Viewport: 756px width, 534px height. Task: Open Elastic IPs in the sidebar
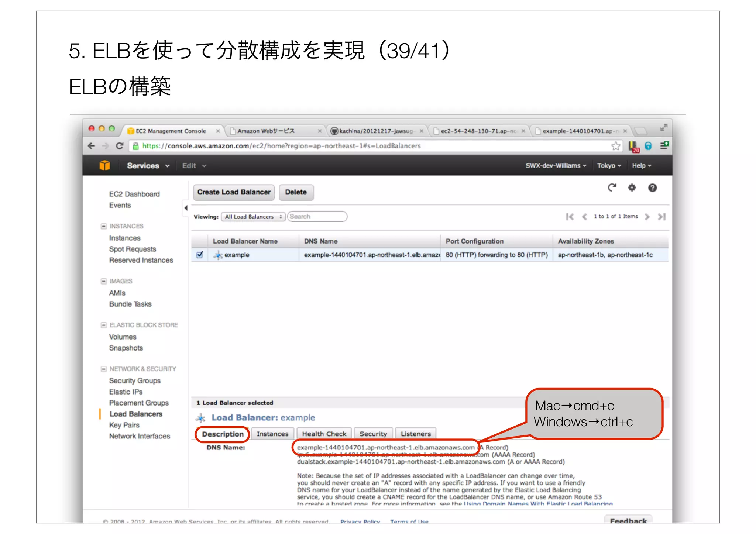(x=126, y=392)
